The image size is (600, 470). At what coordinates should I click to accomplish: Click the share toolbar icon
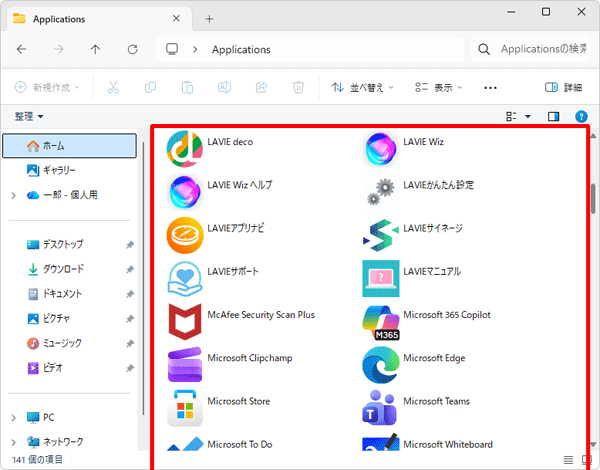point(261,87)
